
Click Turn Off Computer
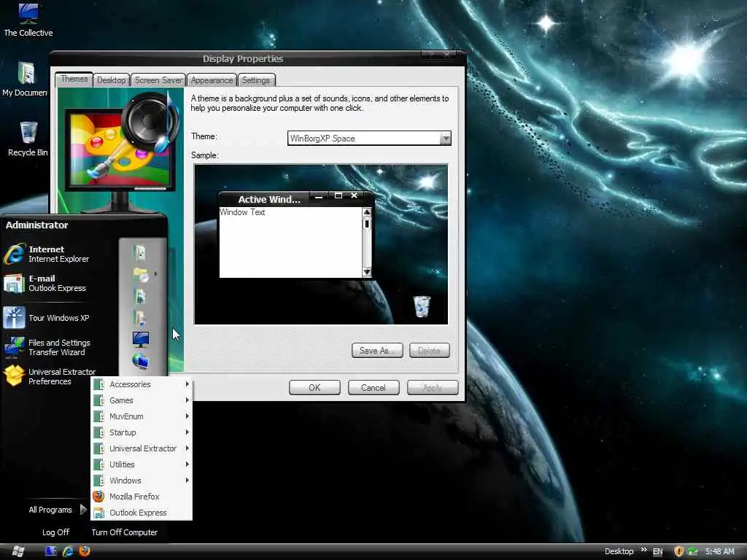tap(124, 532)
